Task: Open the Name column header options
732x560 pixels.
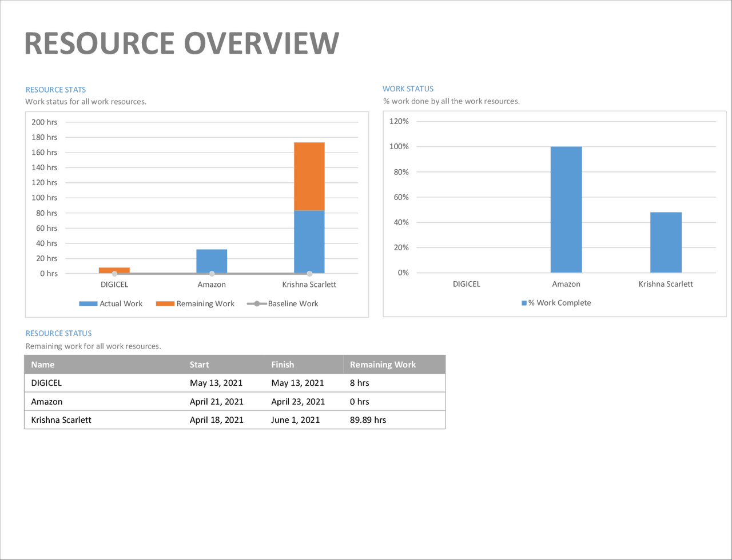Action: coord(42,364)
